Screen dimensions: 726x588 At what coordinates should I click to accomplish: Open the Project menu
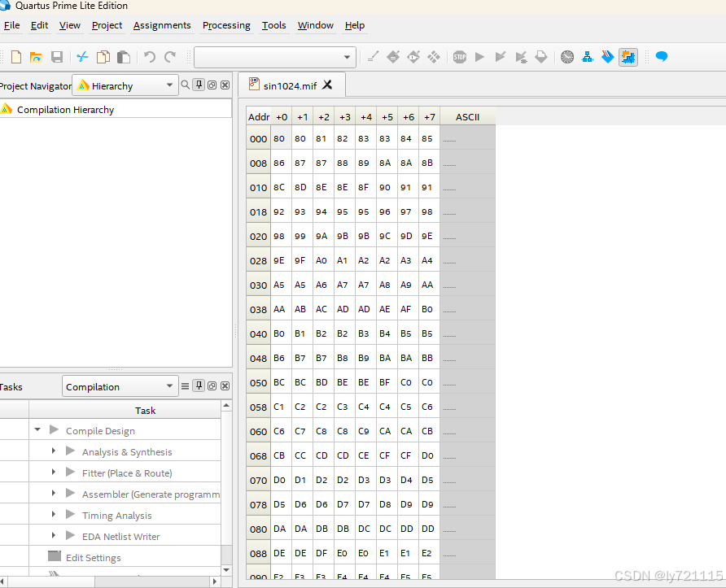pyautogui.click(x=107, y=25)
